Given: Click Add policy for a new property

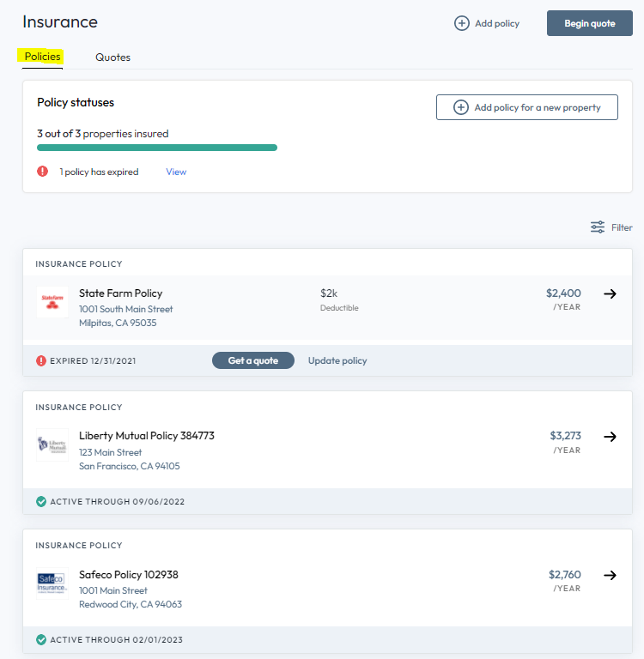Looking at the screenshot, I should [527, 107].
